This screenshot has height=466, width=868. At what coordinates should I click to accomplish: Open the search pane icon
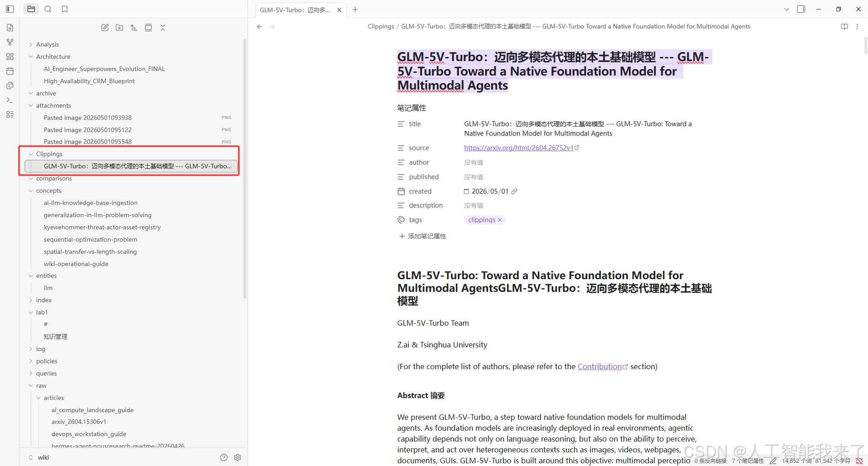point(48,9)
